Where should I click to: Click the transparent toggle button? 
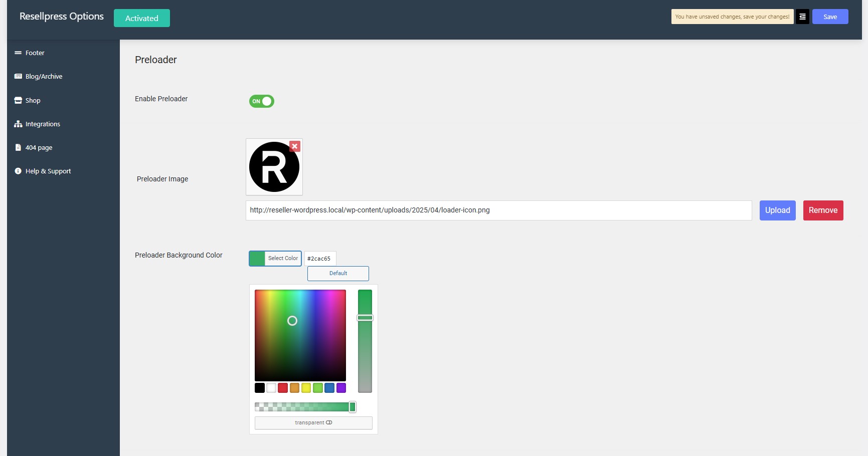pyautogui.click(x=313, y=423)
